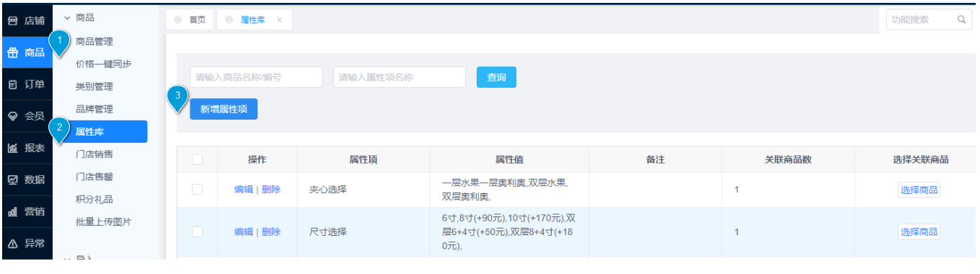Select the 商品 gift icon sidebar item
This screenshot has width=980, height=274.
click(x=26, y=53)
